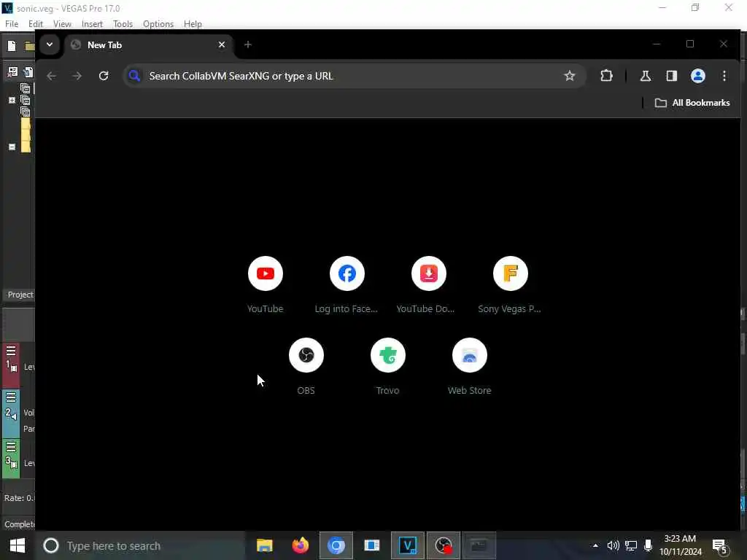Open a new browser tab

[248, 44]
